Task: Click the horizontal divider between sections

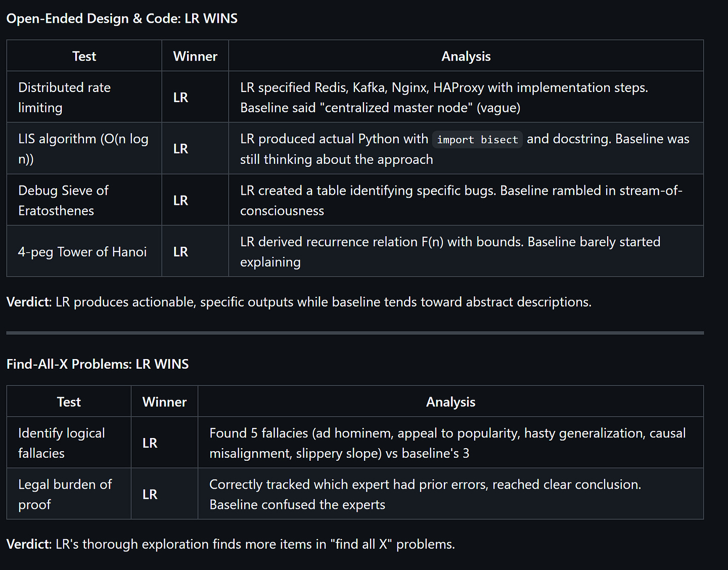Action: 355,333
